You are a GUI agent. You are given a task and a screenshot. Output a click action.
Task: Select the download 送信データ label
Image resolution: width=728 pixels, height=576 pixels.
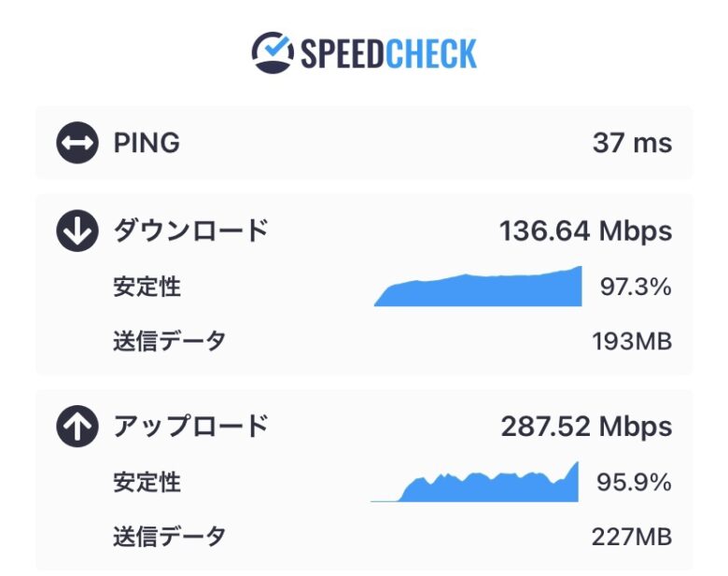click(170, 341)
